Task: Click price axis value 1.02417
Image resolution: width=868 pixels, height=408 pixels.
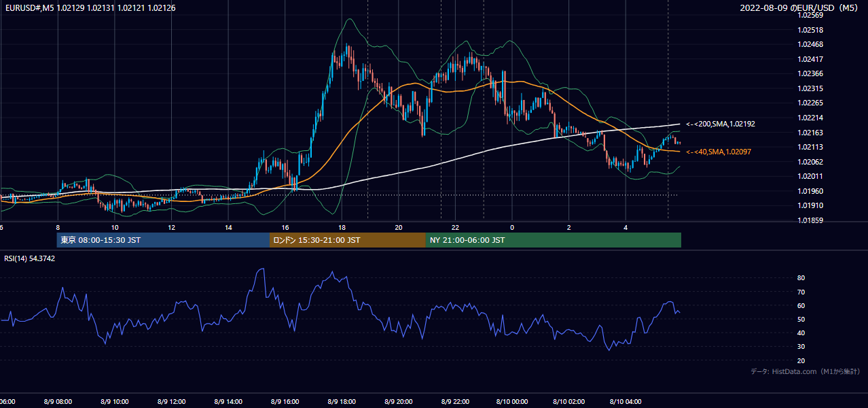Action: coord(811,59)
